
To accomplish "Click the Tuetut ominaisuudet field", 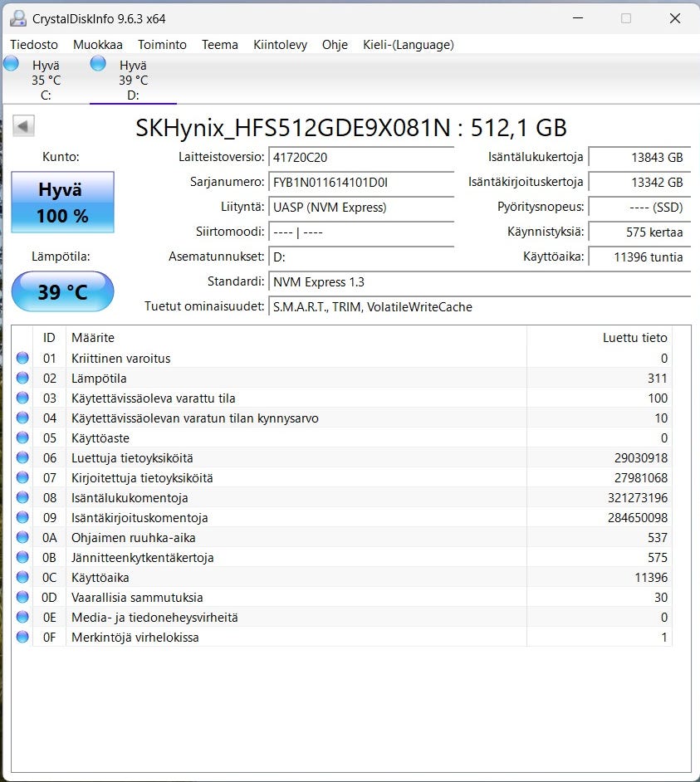I will (x=479, y=306).
